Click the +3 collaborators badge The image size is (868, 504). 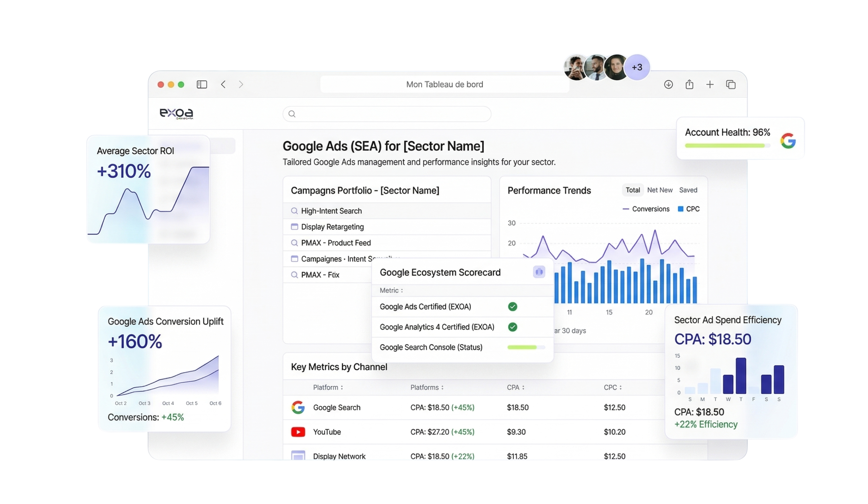[637, 67]
